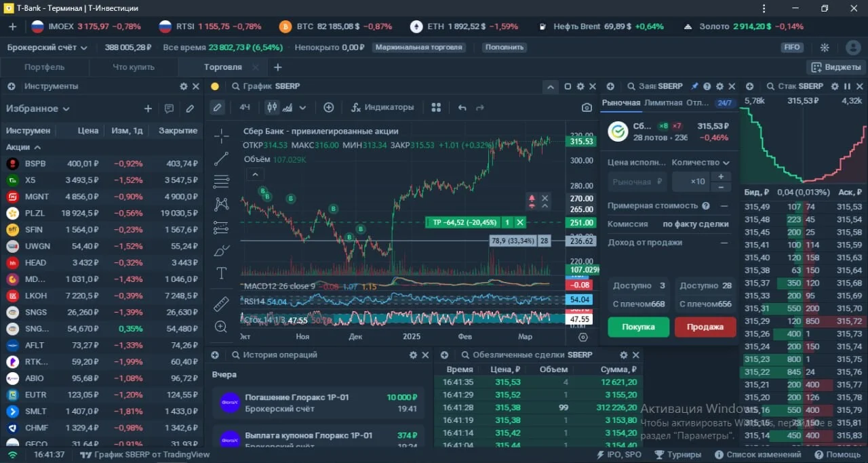The height and width of the screenshot is (463, 868).
Task: Select the Лимитная order tab
Action: pyautogui.click(x=663, y=102)
